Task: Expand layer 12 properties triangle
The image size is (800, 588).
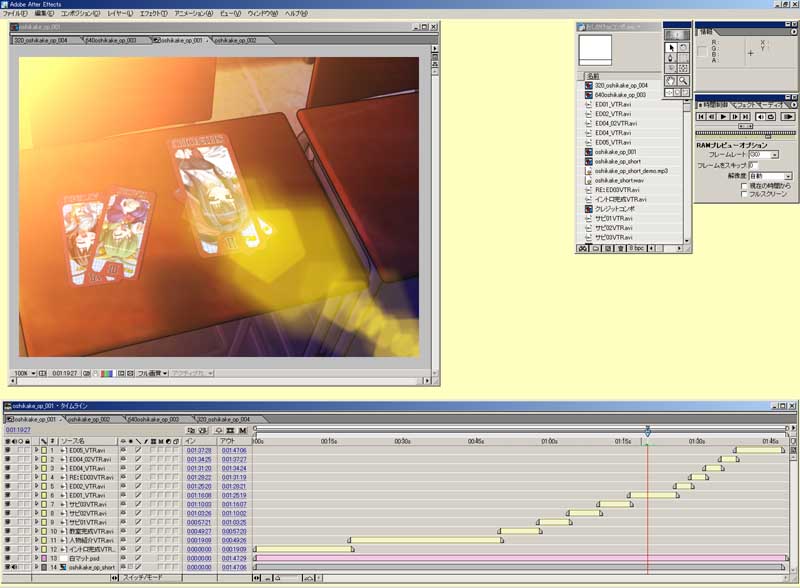Action: pyautogui.click(x=36, y=549)
